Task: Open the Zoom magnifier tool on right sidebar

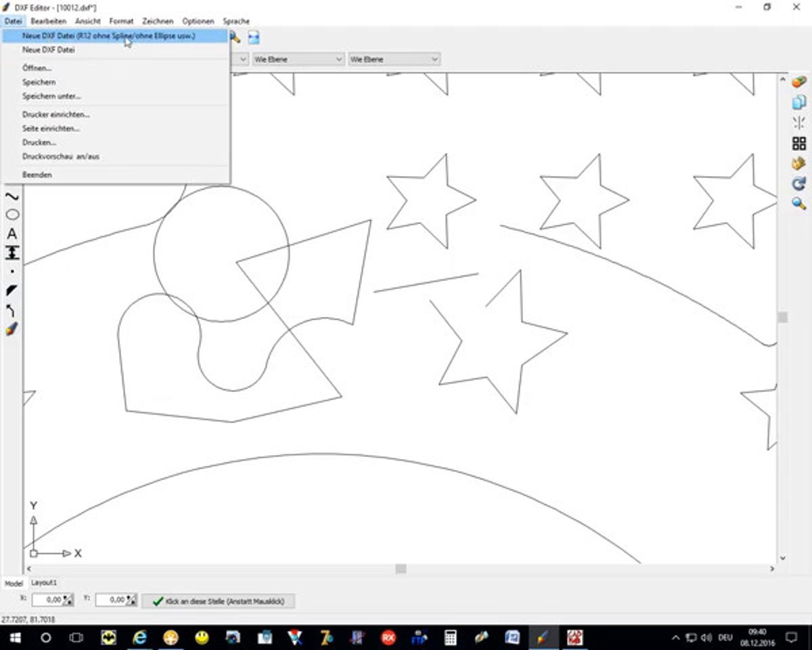Action: [798, 202]
